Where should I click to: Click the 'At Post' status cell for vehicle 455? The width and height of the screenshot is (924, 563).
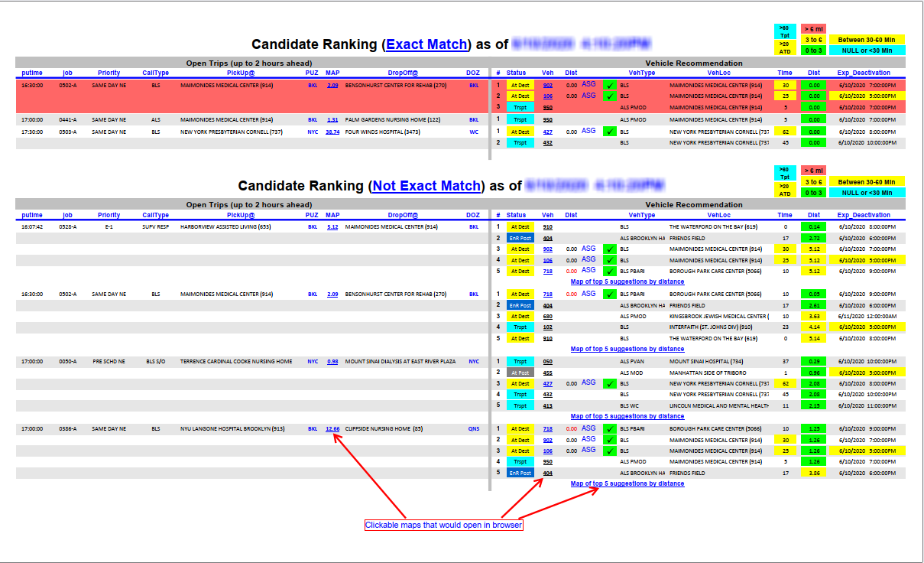click(520, 373)
